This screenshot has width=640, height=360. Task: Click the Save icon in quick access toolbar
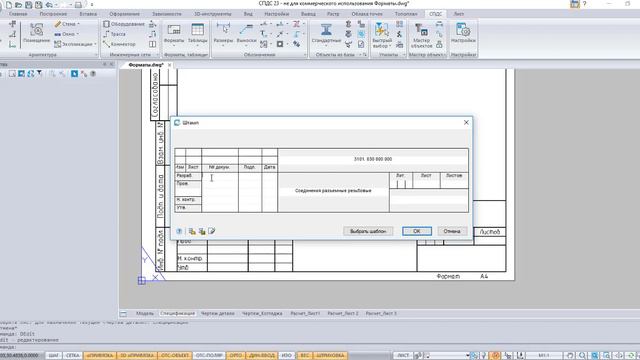point(28,5)
